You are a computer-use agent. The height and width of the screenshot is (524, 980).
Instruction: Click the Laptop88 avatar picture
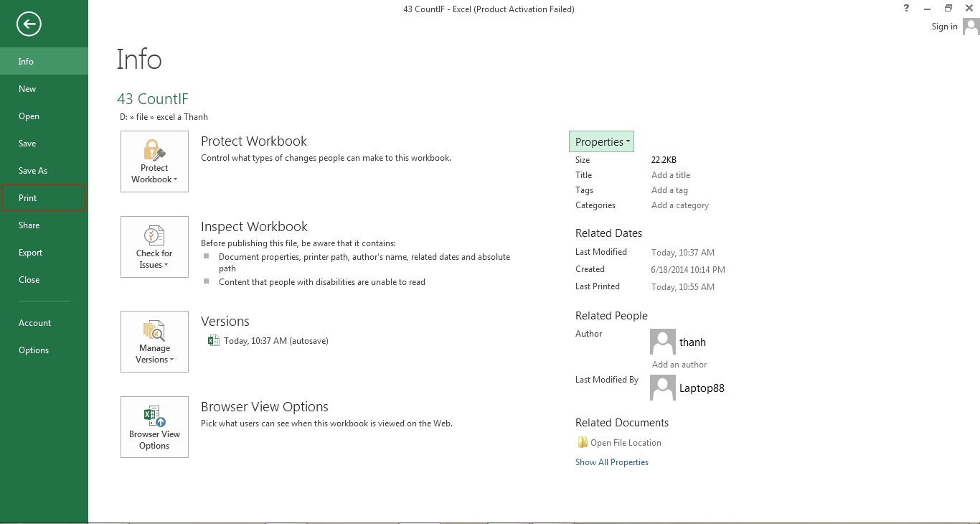pyautogui.click(x=662, y=388)
